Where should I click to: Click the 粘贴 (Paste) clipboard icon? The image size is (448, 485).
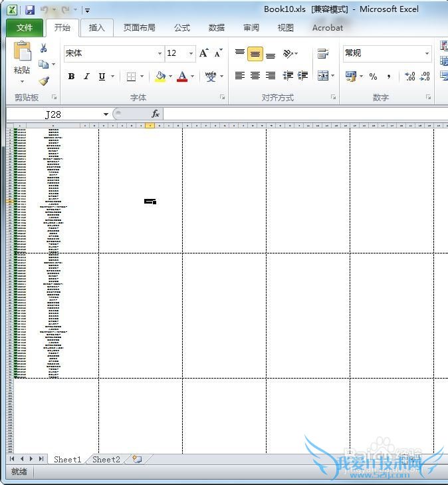(x=22, y=51)
